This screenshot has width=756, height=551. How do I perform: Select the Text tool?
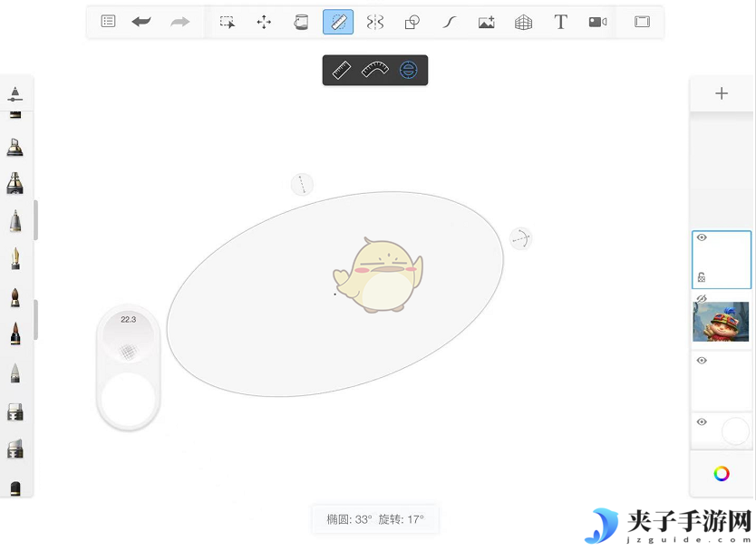point(560,22)
